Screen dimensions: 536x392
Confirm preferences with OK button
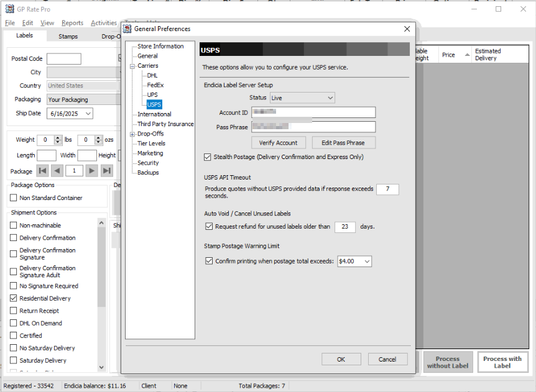[341, 359]
